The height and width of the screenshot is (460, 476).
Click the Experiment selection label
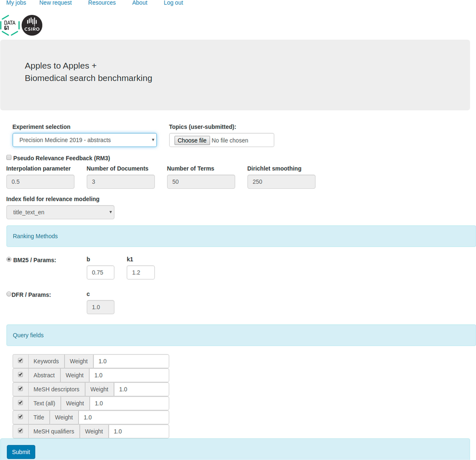(41, 127)
